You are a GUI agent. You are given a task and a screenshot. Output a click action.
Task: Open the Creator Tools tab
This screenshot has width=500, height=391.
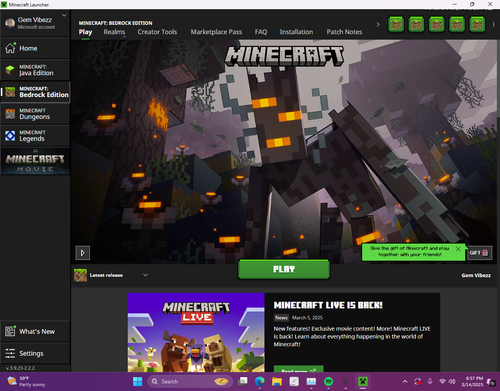(157, 32)
